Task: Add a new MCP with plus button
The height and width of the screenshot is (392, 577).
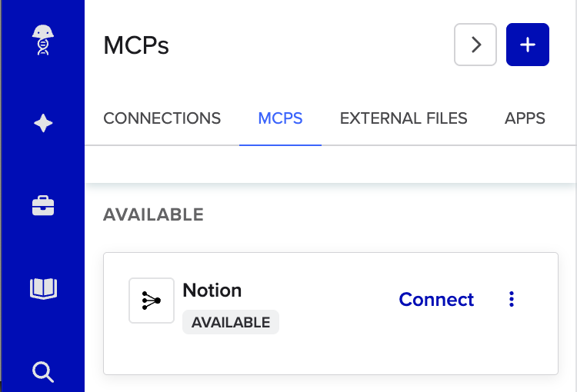Action: [527, 45]
